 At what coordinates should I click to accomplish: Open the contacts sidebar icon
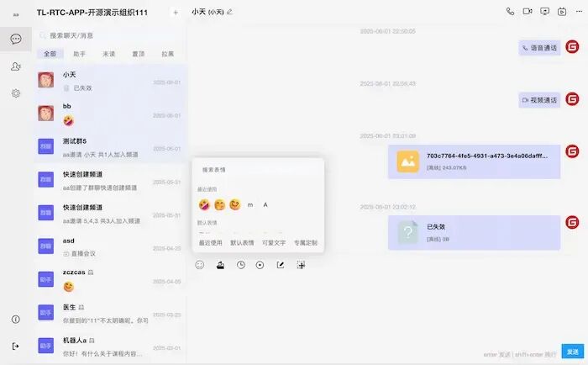16,66
